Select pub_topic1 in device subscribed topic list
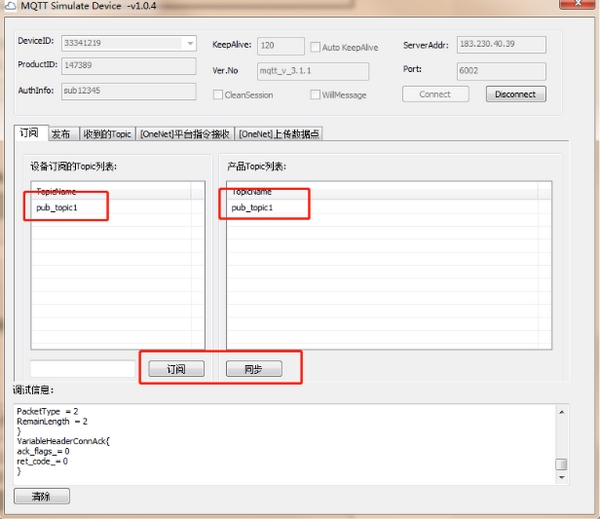Viewport: 600px width, 519px height. (x=57, y=208)
